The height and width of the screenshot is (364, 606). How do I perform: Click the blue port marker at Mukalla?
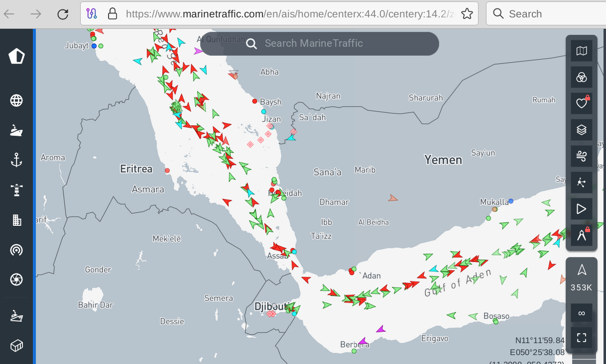click(x=511, y=201)
